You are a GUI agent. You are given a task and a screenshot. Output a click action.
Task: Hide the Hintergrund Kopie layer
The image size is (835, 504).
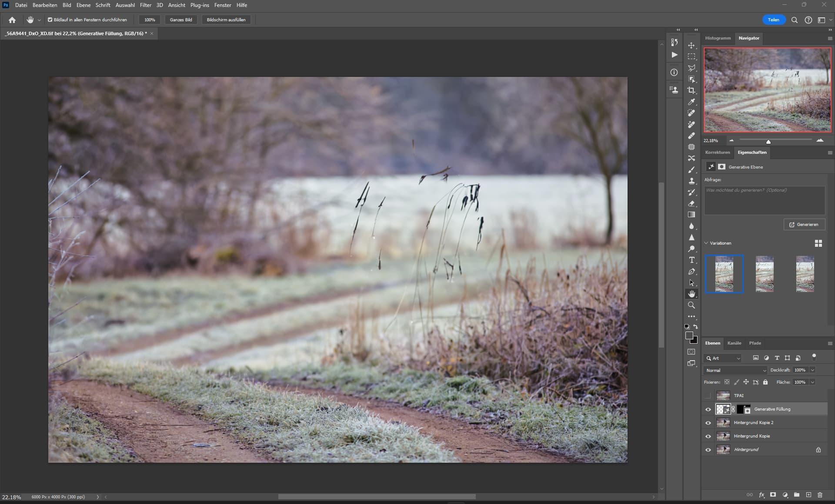coord(708,436)
